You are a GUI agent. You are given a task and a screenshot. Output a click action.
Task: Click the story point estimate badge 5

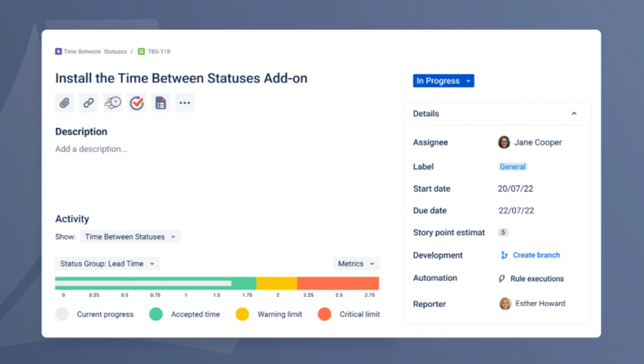tap(503, 232)
